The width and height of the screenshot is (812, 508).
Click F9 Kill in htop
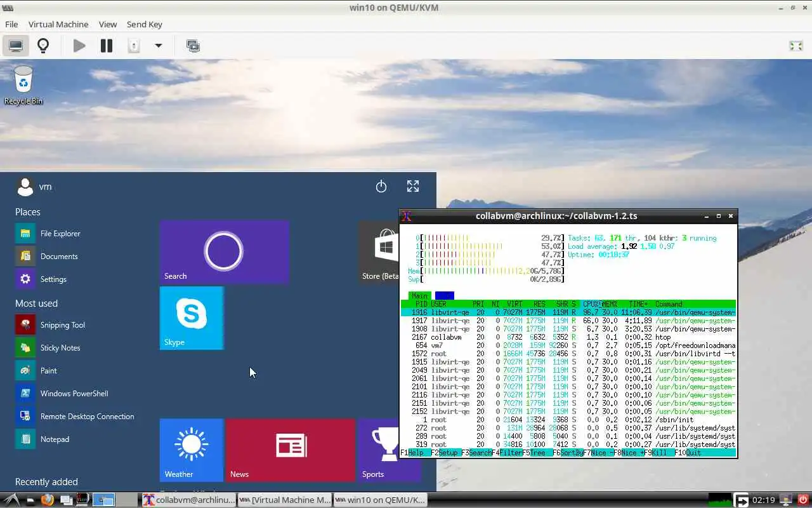(658, 453)
